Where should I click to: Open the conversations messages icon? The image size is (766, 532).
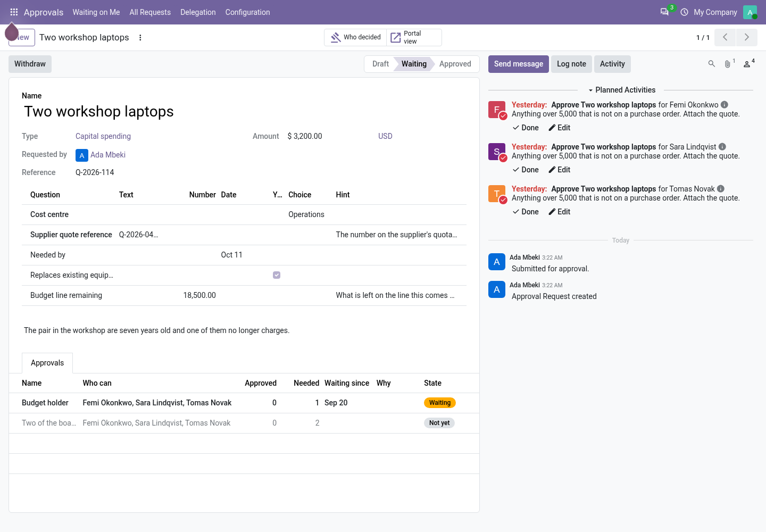tap(664, 12)
